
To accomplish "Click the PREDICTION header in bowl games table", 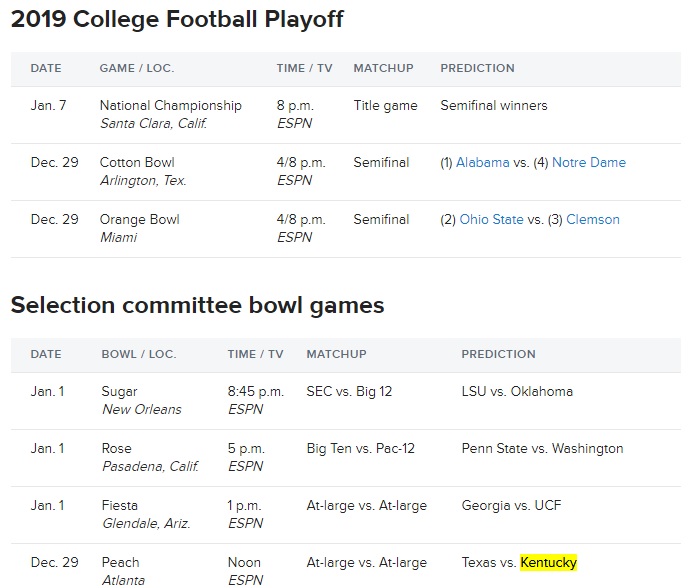I will pos(498,354).
